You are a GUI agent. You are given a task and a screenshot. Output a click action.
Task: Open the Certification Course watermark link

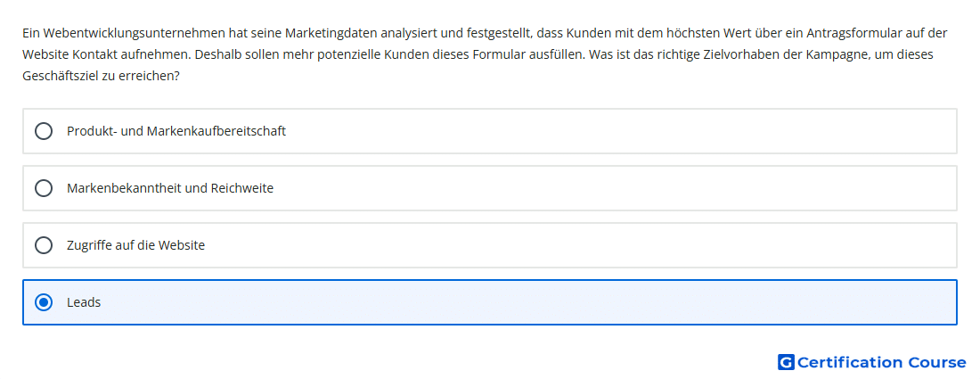[x=872, y=362]
